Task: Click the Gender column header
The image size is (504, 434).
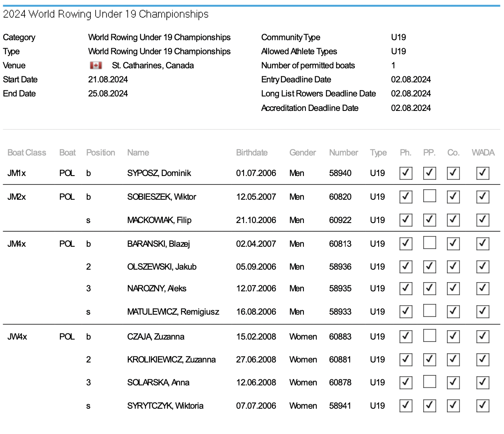Action: pos(303,153)
